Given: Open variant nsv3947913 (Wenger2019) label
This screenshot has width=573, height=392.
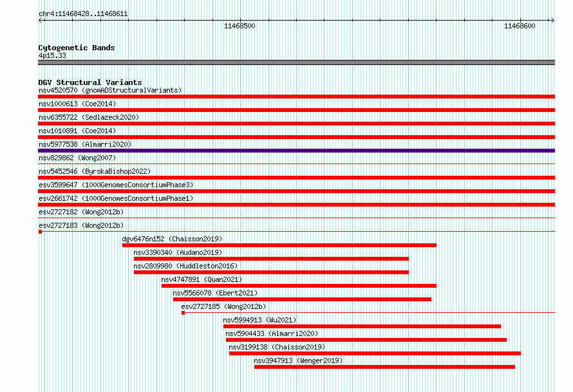Looking at the screenshot, I should pos(298,360).
